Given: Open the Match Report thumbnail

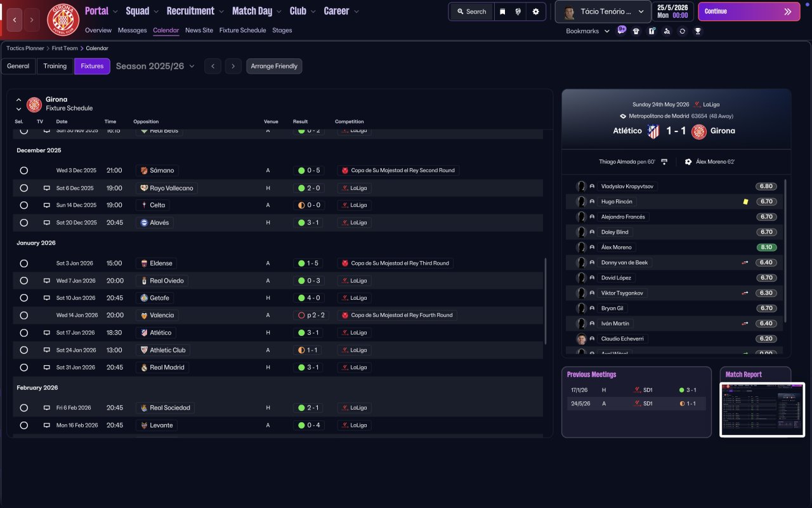Looking at the screenshot, I should [763, 410].
